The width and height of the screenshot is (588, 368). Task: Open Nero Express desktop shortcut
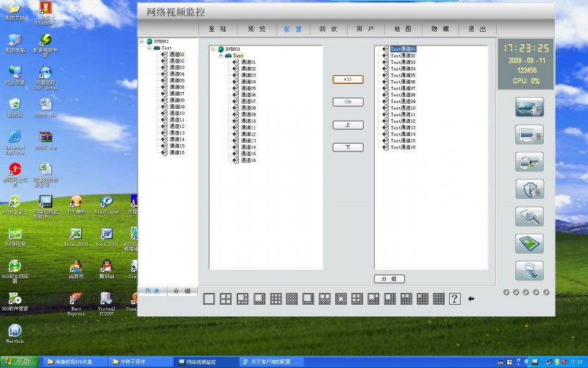pos(76,304)
